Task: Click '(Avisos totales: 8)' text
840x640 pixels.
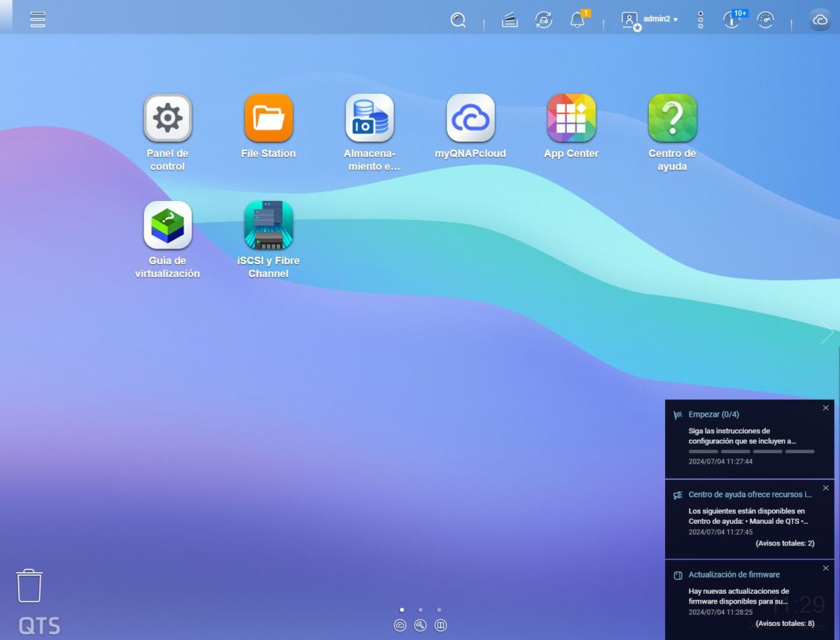Action: 785,623
